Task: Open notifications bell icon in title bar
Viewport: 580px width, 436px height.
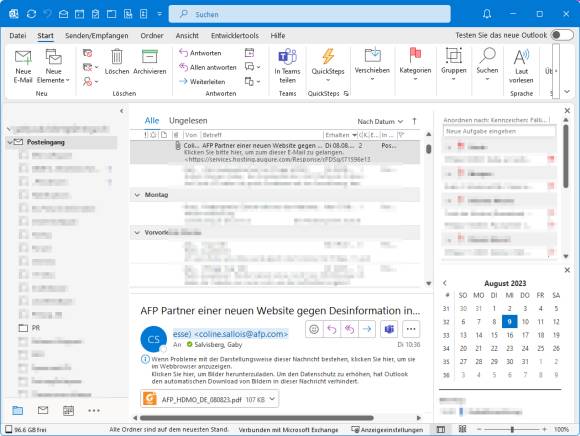Action: coord(487,14)
